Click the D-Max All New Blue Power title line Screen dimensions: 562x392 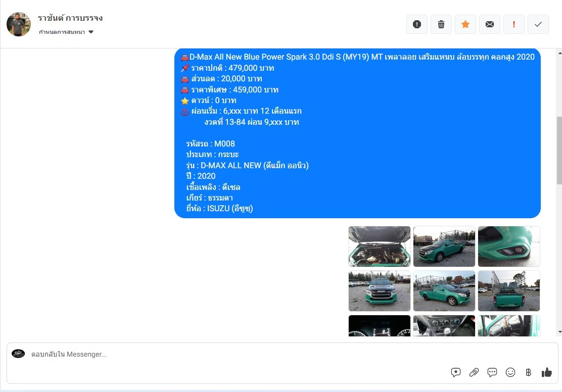tap(362, 57)
